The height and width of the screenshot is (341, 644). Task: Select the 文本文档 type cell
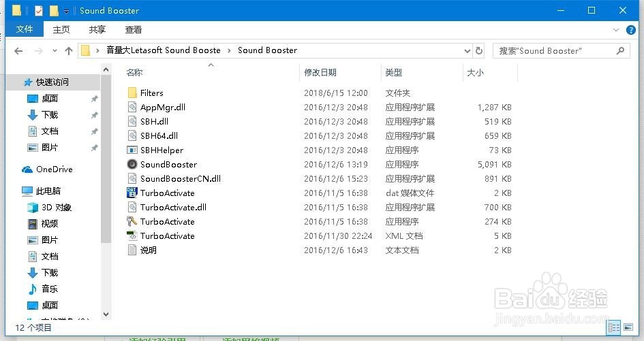pos(402,250)
